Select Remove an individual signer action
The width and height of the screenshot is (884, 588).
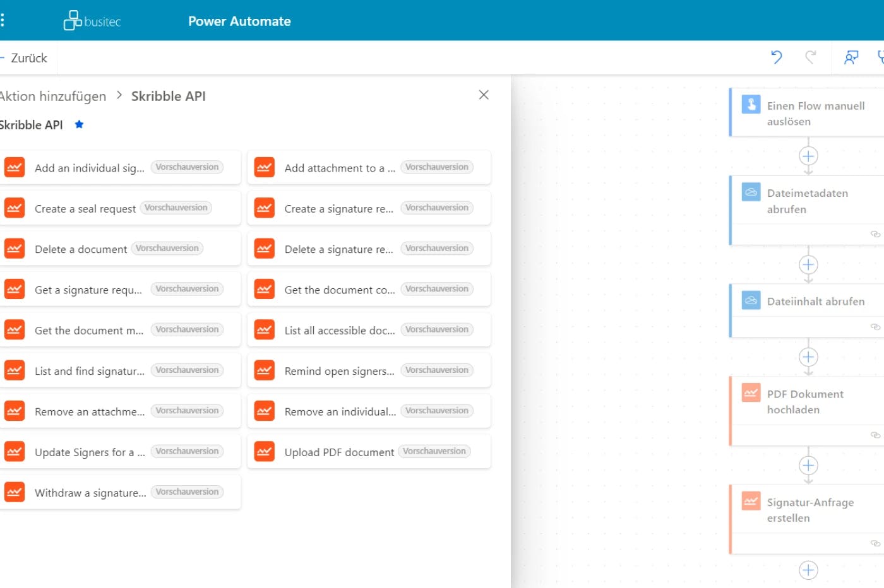point(369,411)
